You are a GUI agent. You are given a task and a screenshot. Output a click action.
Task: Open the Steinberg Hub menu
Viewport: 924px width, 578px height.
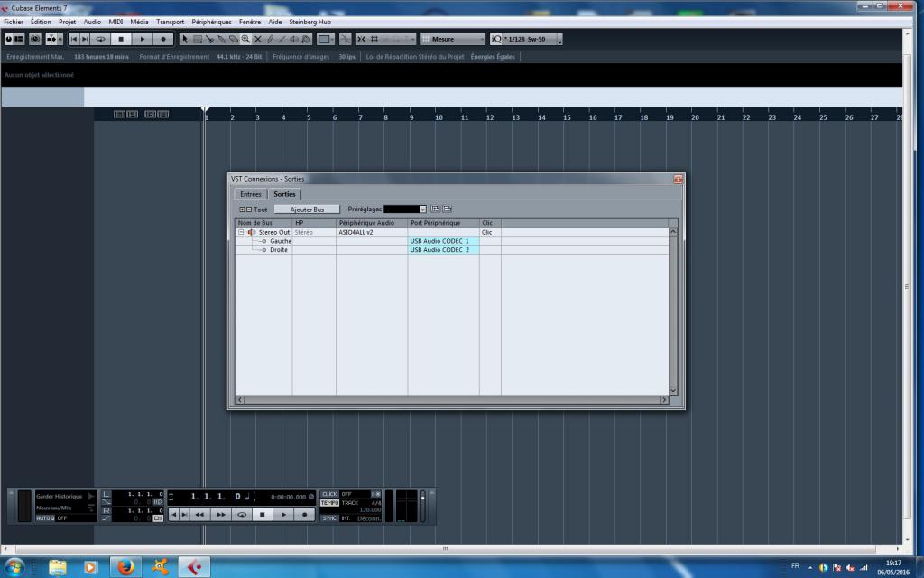[x=310, y=22]
